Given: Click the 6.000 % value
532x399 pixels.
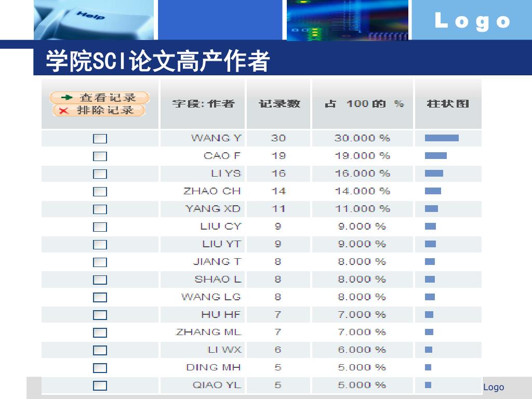Looking at the screenshot, I should [x=362, y=350].
